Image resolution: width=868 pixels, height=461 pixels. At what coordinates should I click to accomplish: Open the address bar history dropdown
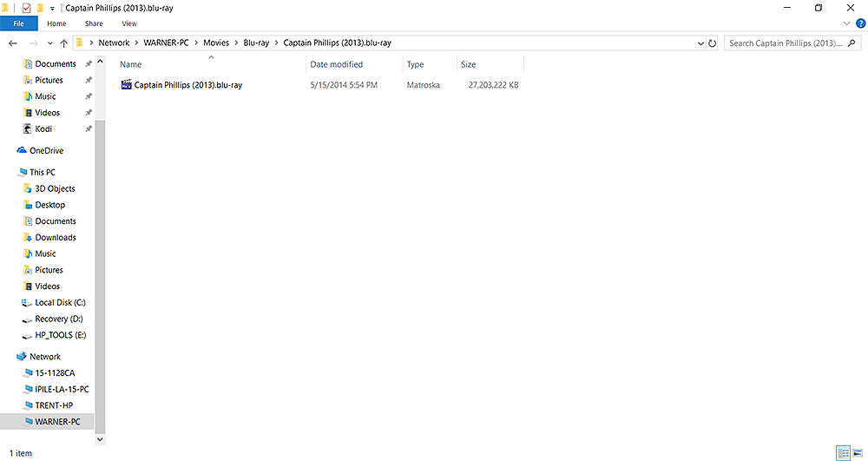pyautogui.click(x=700, y=43)
